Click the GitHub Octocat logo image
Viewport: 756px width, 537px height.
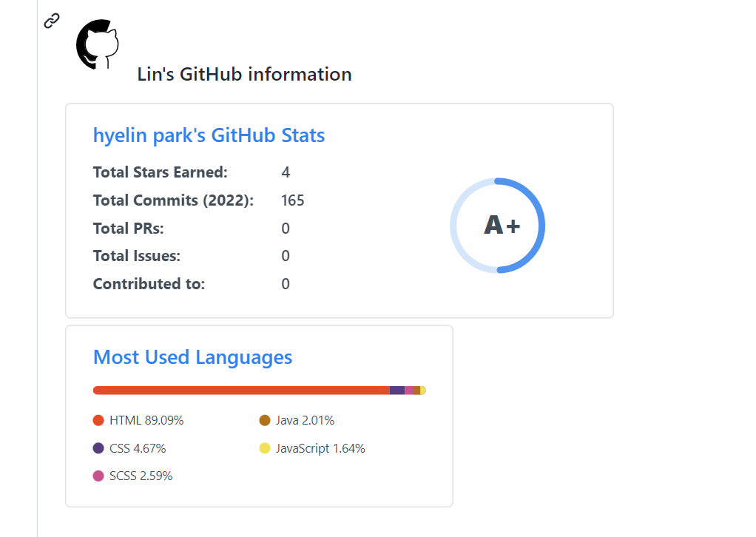[x=98, y=44]
